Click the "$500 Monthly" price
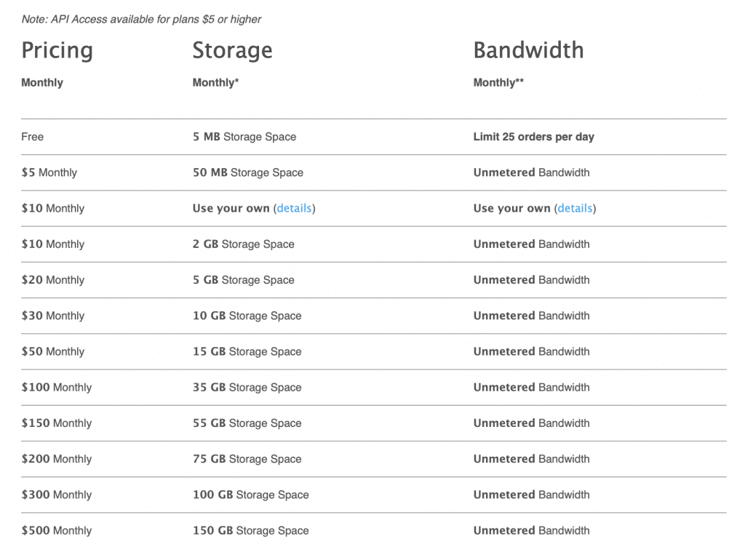745x560 pixels. click(x=56, y=530)
